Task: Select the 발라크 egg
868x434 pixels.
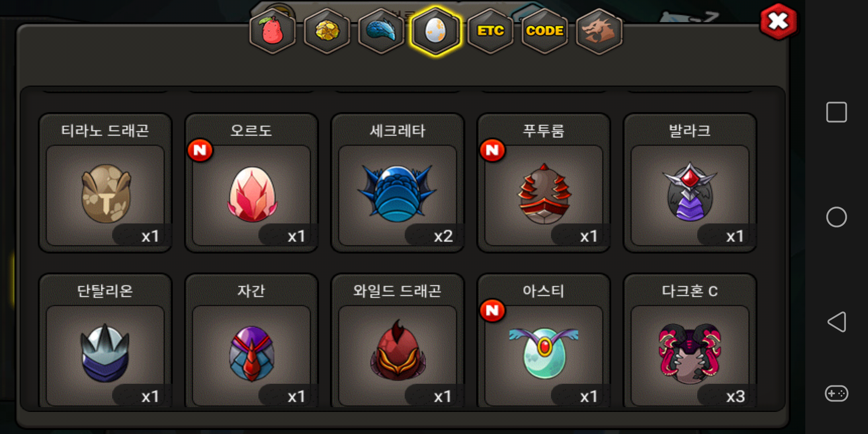Action: pos(690,183)
